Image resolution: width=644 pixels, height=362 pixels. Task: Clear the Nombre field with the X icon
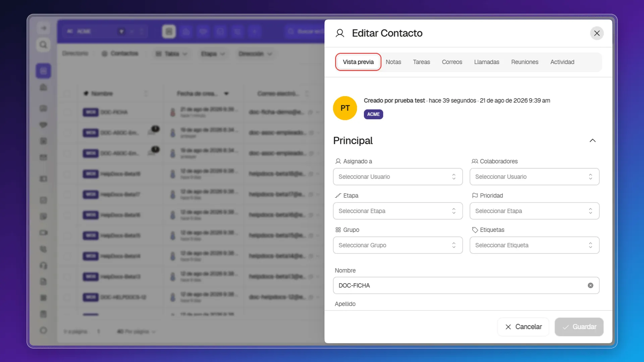(x=590, y=285)
